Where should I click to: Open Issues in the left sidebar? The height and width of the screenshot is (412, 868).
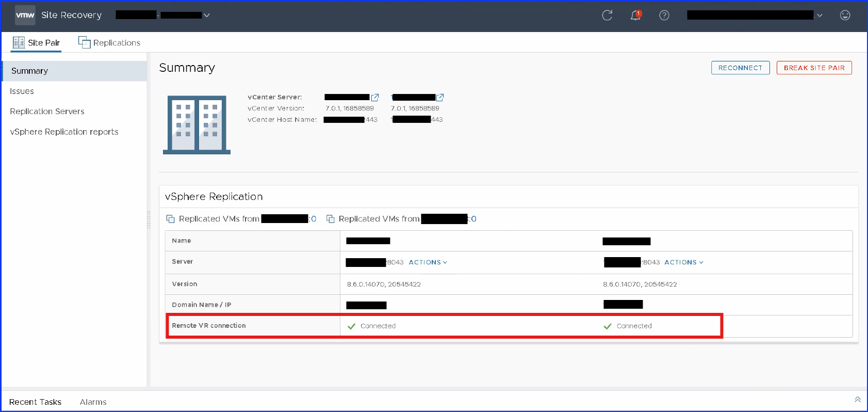coord(22,91)
